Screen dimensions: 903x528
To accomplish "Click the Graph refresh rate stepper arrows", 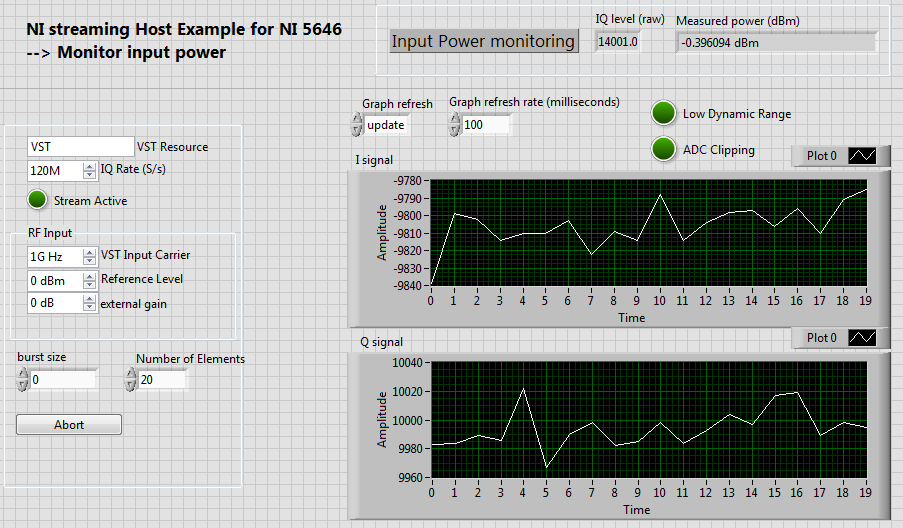I will coord(455,125).
